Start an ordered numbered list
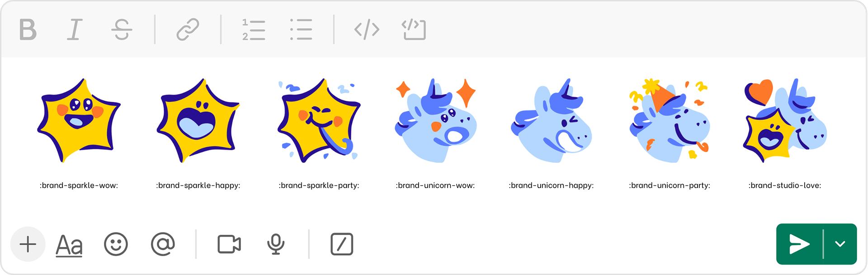Image resolution: width=868 pixels, height=275 pixels. [x=254, y=30]
